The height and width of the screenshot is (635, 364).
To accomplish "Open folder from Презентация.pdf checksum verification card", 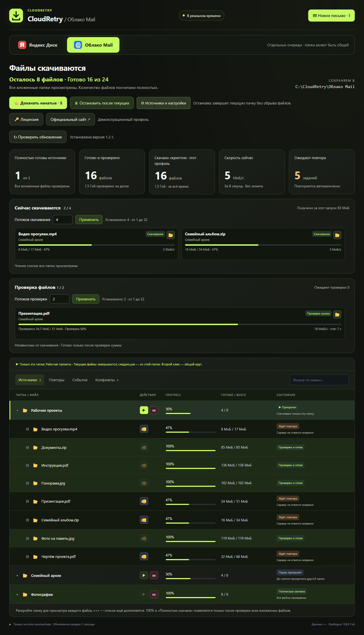I will pos(337,314).
